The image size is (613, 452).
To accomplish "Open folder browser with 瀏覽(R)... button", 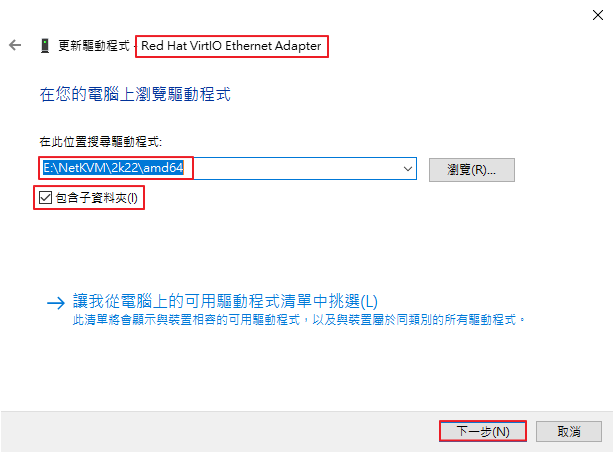I will tap(471, 170).
